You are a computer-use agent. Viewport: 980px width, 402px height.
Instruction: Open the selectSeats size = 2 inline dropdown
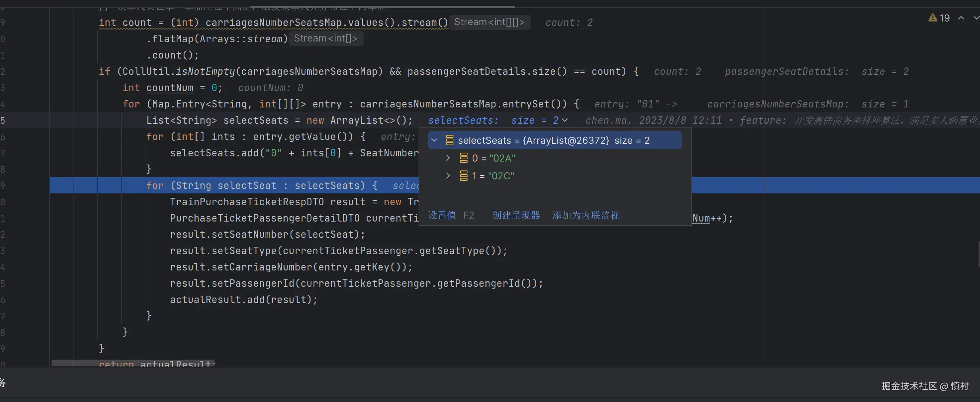click(x=565, y=120)
